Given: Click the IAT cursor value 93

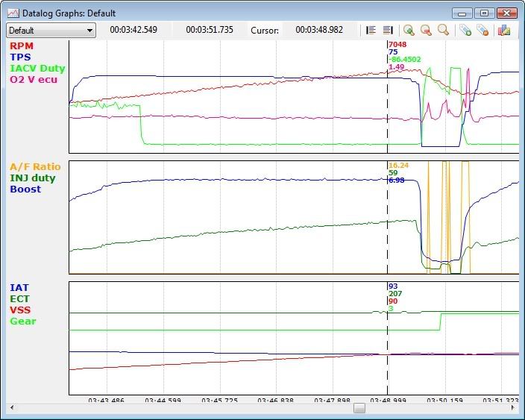Looking at the screenshot, I should (x=393, y=286).
